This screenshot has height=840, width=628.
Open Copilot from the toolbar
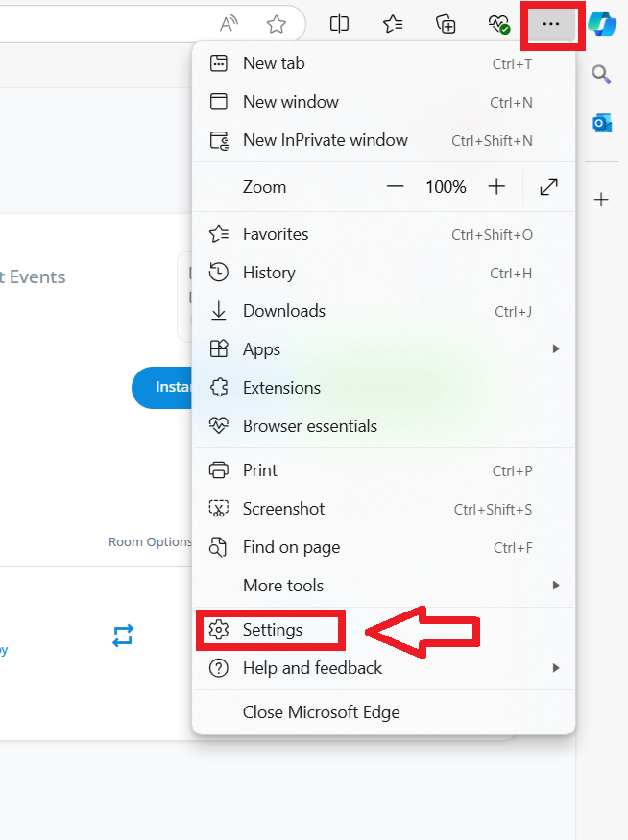tap(602, 24)
